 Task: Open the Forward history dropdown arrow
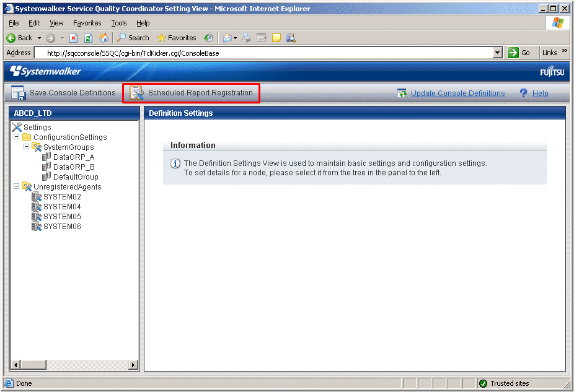pyautogui.click(x=62, y=38)
